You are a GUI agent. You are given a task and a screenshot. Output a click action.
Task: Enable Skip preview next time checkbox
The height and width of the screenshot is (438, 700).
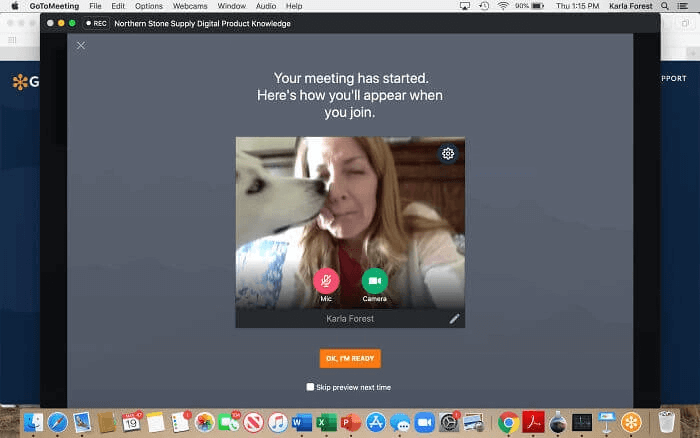click(311, 386)
